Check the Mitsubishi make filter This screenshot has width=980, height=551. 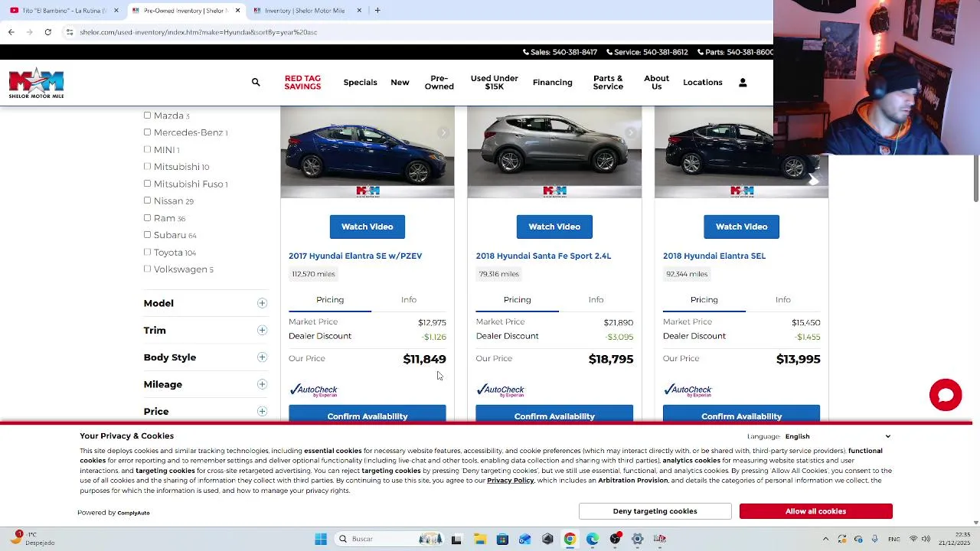(x=147, y=166)
